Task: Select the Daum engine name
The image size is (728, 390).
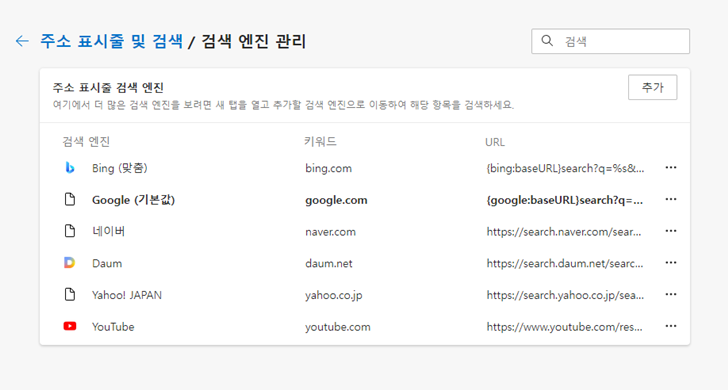Action: 107,263
